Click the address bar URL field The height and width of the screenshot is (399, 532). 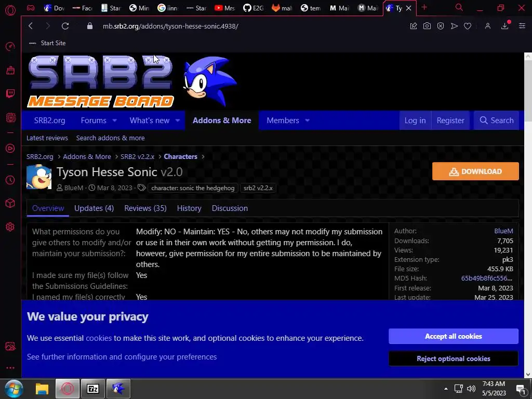click(x=170, y=26)
